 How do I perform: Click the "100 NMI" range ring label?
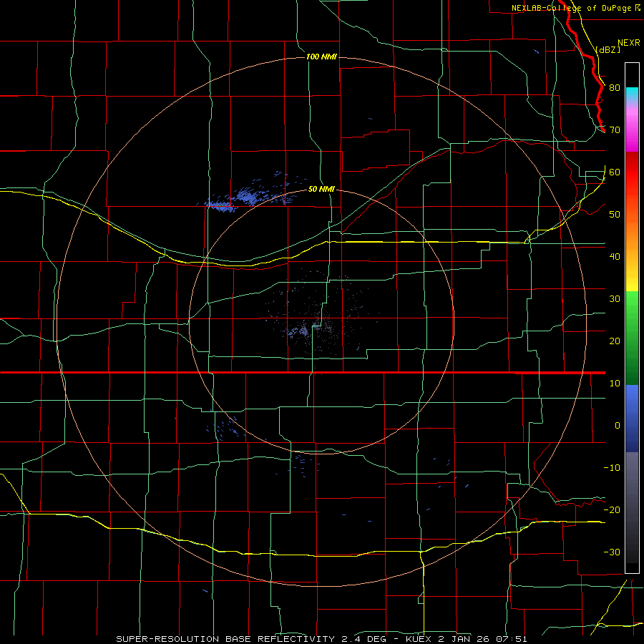[321, 57]
